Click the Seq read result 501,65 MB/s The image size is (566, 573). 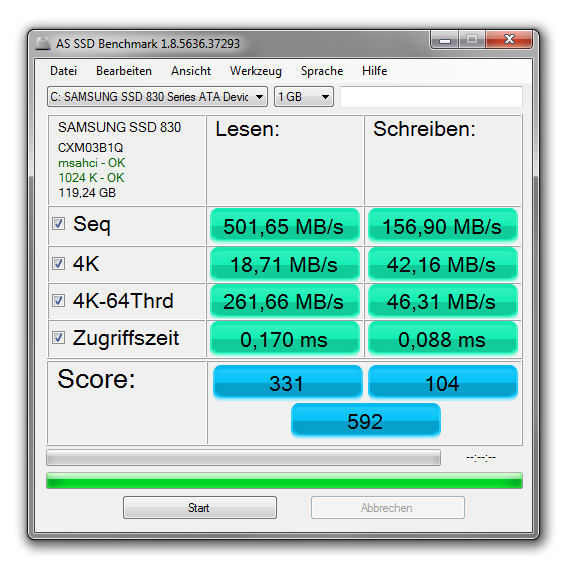[x=285, y=226]
